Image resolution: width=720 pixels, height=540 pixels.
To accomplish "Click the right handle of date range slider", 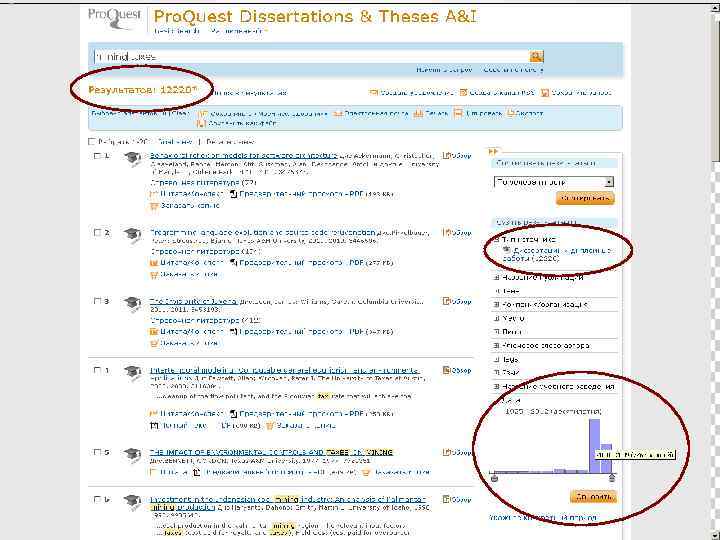I will (x=612, y=478).
